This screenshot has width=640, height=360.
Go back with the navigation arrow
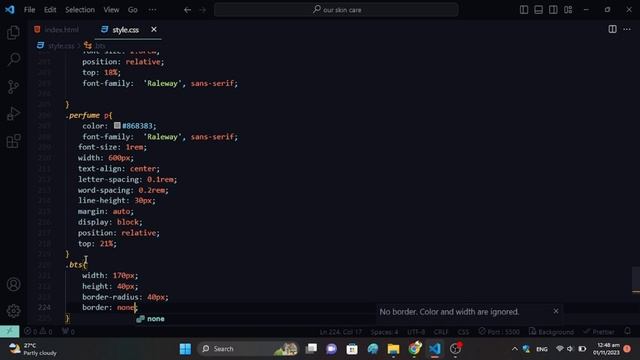tap(187, 10)
